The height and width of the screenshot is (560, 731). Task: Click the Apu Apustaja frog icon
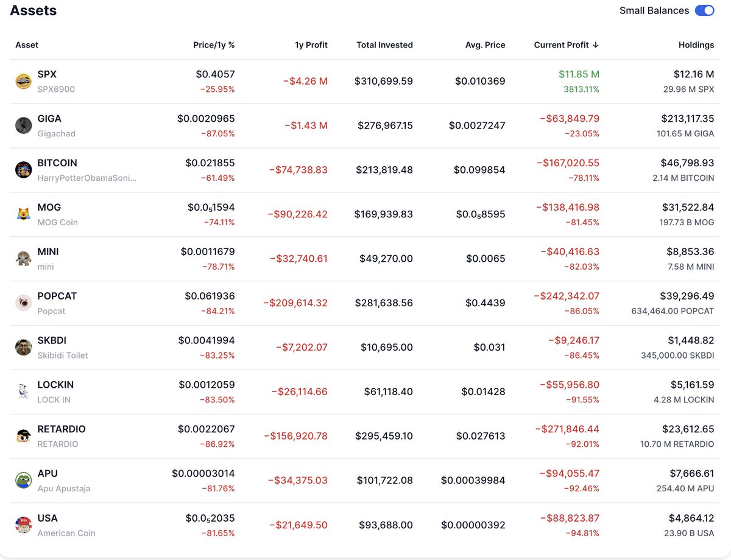pos(24,481)
